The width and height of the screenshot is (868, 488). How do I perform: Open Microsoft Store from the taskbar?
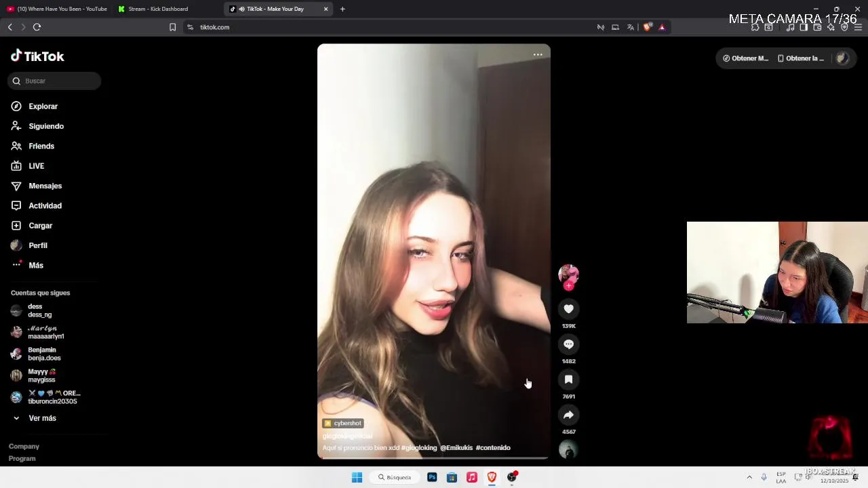(x=452, y=477)
